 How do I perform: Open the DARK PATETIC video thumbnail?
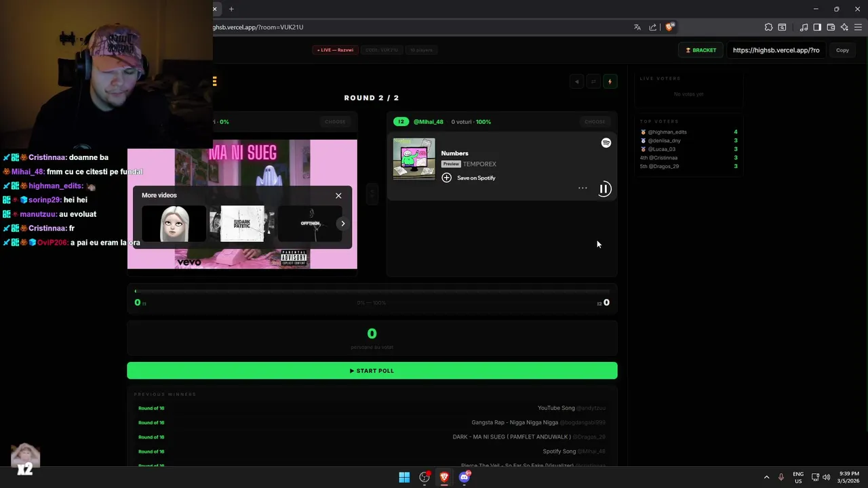coord(242,224)
